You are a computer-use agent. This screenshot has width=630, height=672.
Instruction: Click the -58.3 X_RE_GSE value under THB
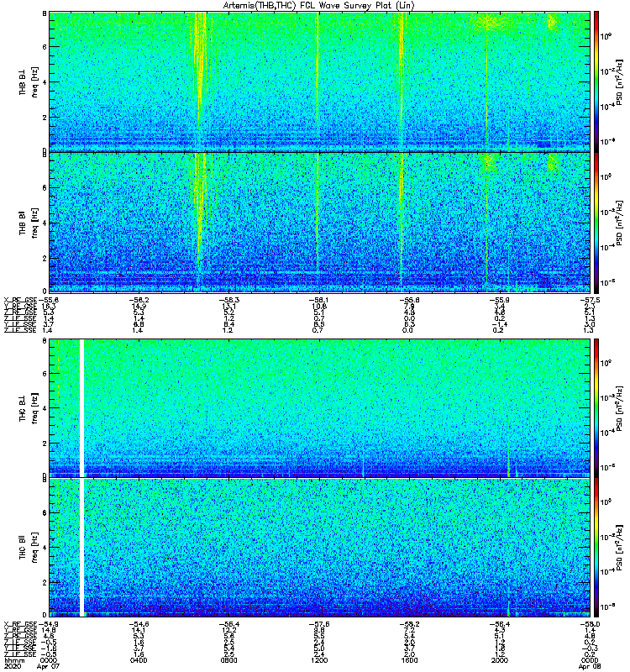228,300
